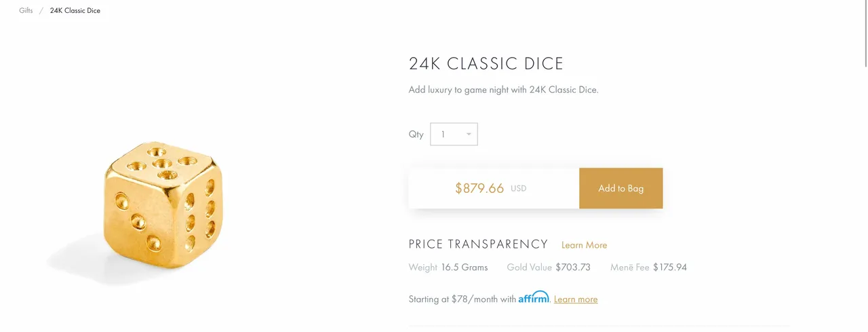The image size is (868, 332).
Task: Click the Affirm logo
Action: tap(534, 297)
